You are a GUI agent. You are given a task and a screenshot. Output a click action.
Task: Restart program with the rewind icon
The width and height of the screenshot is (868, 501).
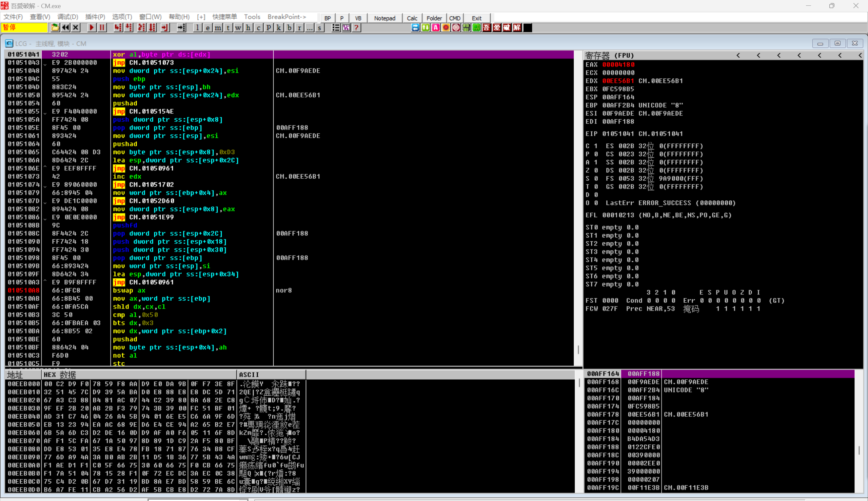pos(65,27)
